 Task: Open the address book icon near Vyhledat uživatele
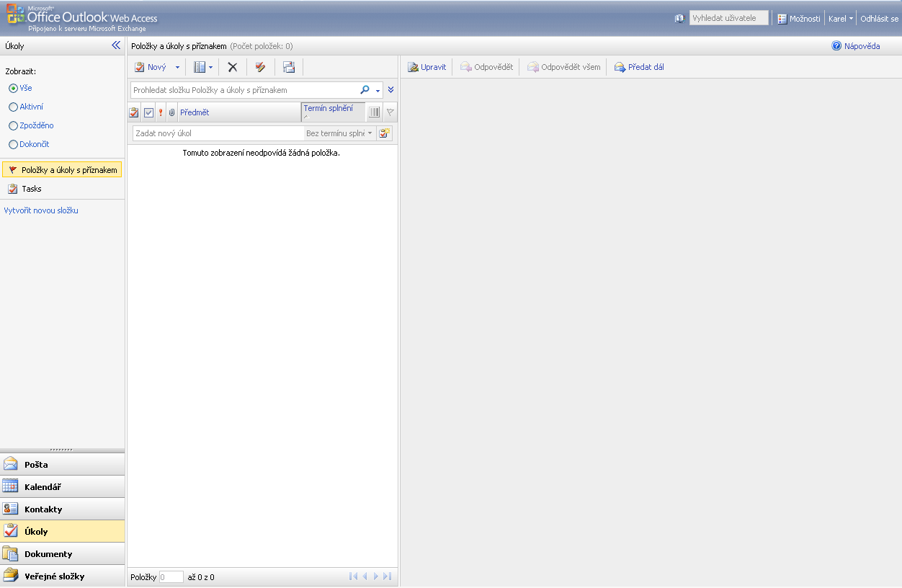coord(679,17)
